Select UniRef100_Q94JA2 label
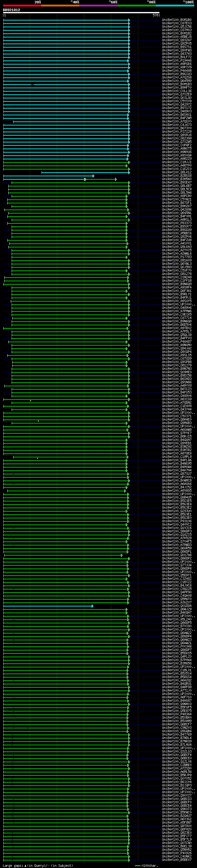 [177, 349]
